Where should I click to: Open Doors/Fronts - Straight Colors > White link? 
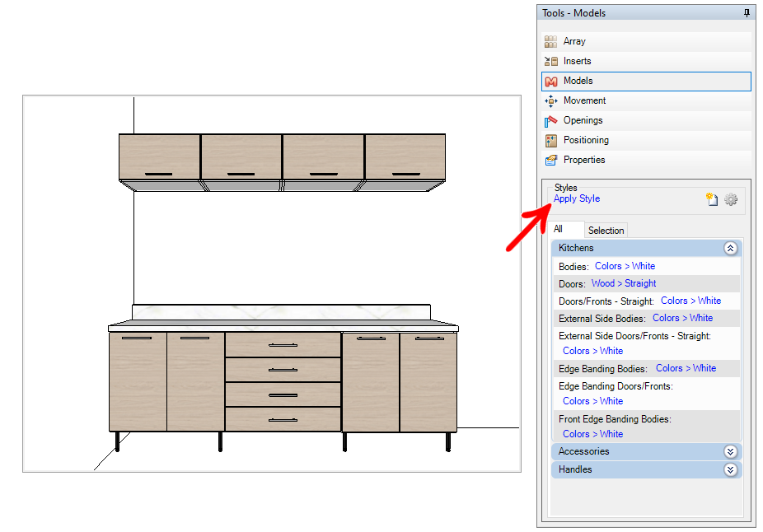690,301
